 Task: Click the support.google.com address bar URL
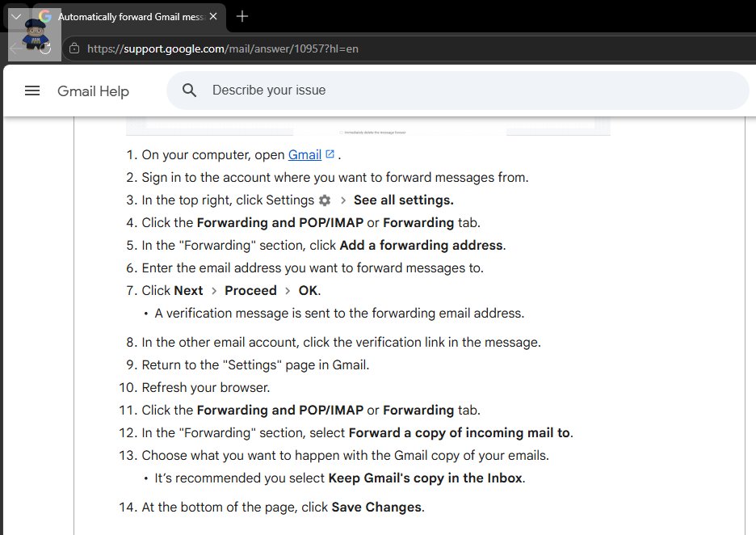tap(223, 48)
